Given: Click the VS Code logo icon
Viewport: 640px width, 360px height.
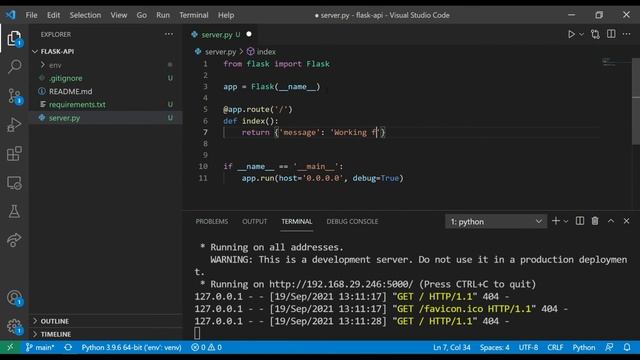Looking at the screenshot, I should [11, 15].
